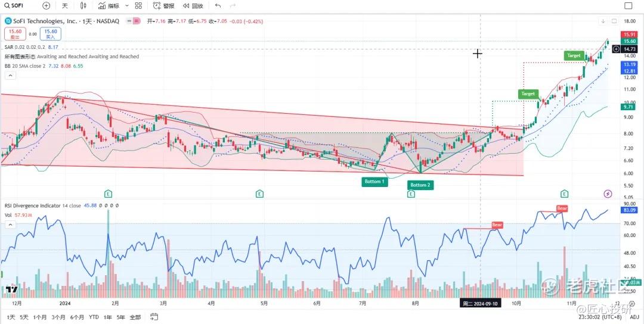The image size is (644, 324).
Task: Undo the last chart action
Action: pos(218,6)
